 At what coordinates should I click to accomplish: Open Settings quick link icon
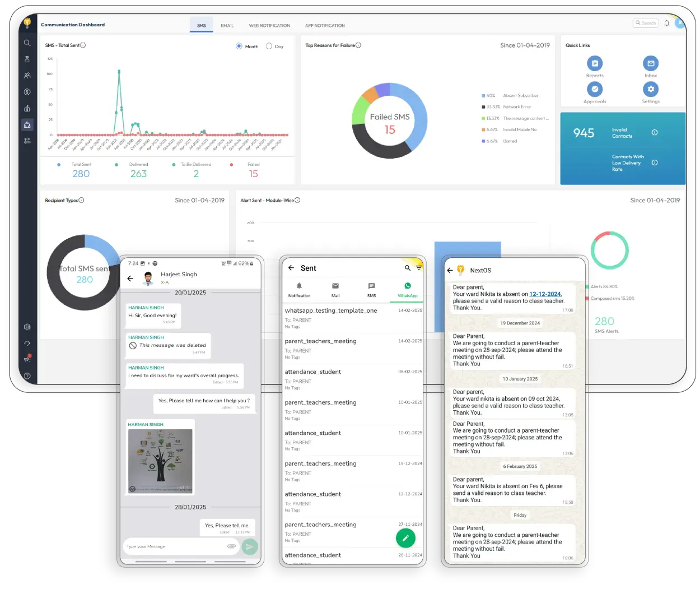651,89
